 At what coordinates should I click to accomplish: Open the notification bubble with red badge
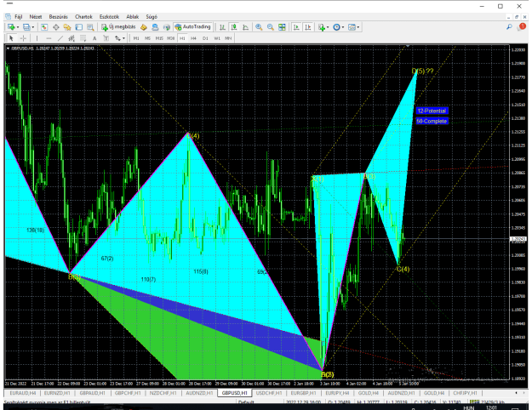click(x=522, y=27)
